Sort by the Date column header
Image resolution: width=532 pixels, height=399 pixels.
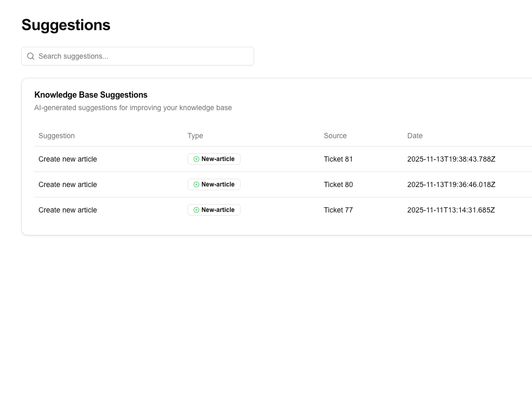click(415, 136)
